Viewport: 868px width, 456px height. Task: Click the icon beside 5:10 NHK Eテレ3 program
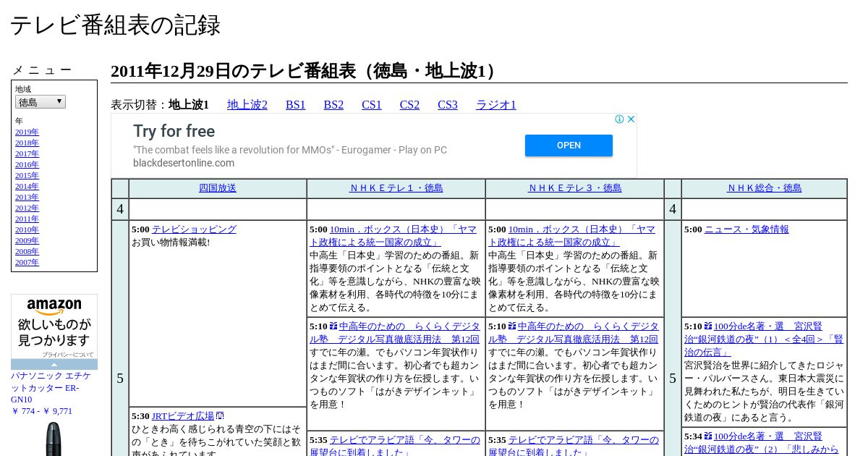[512, 326]
